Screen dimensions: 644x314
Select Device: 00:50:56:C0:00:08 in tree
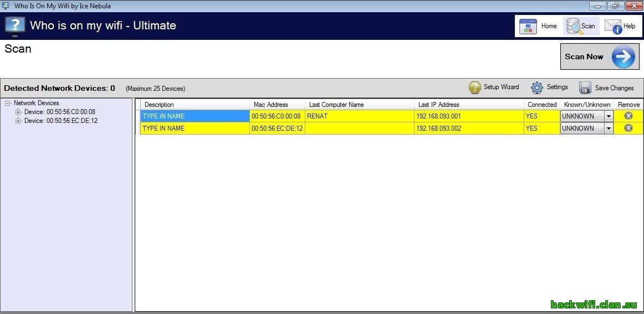(x=59, y=112)
